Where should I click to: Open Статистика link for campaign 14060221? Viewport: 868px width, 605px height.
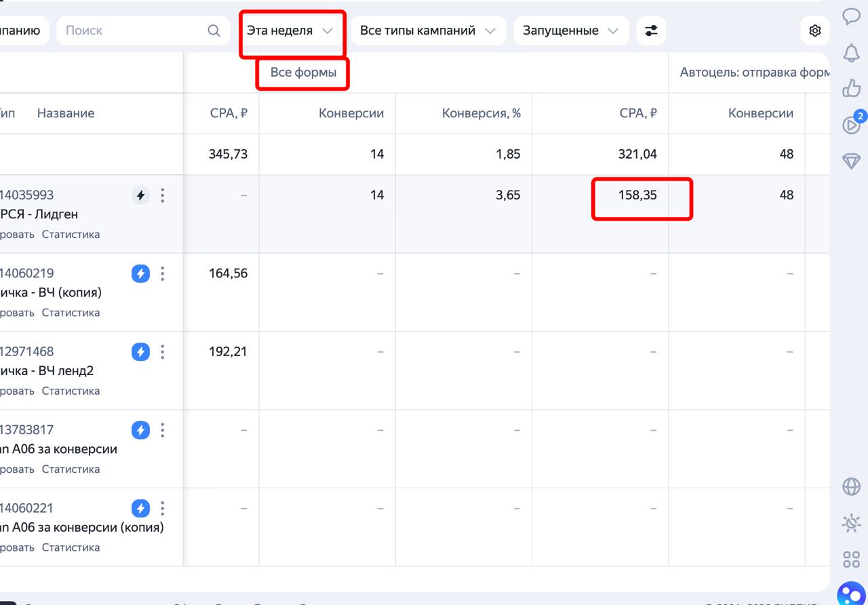pos(71,547)
